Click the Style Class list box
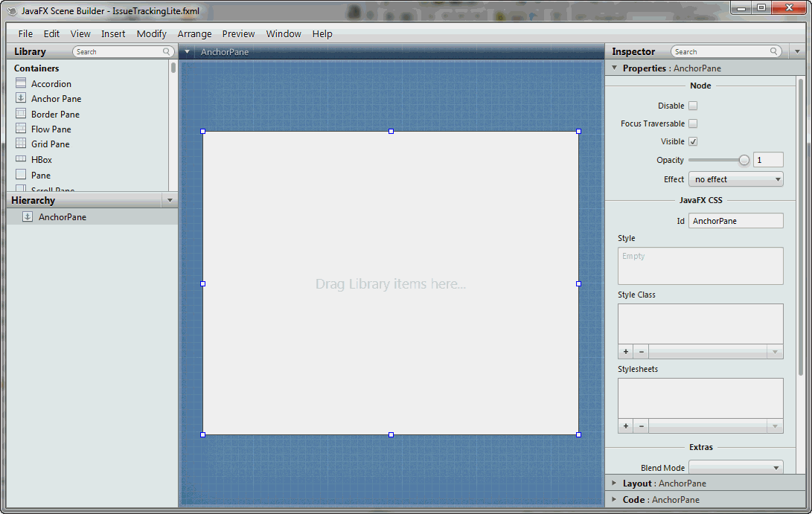Viewport: 812px width, 514px height. pos(700,324)
